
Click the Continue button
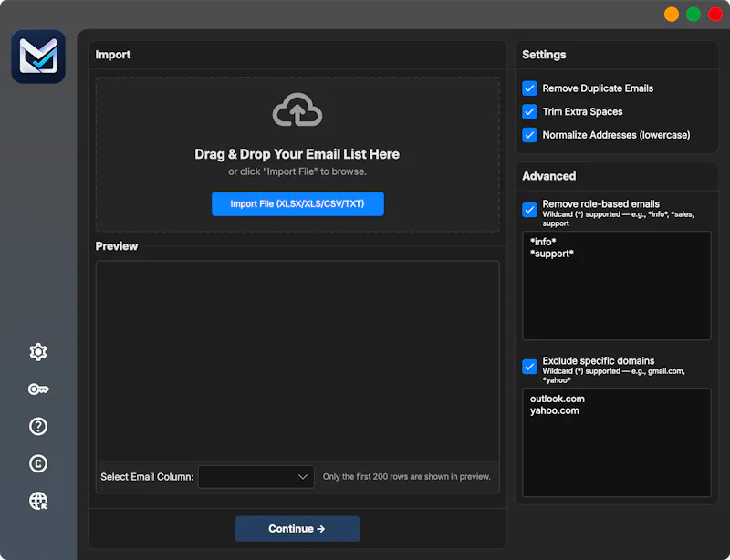(x=297, y=529)
